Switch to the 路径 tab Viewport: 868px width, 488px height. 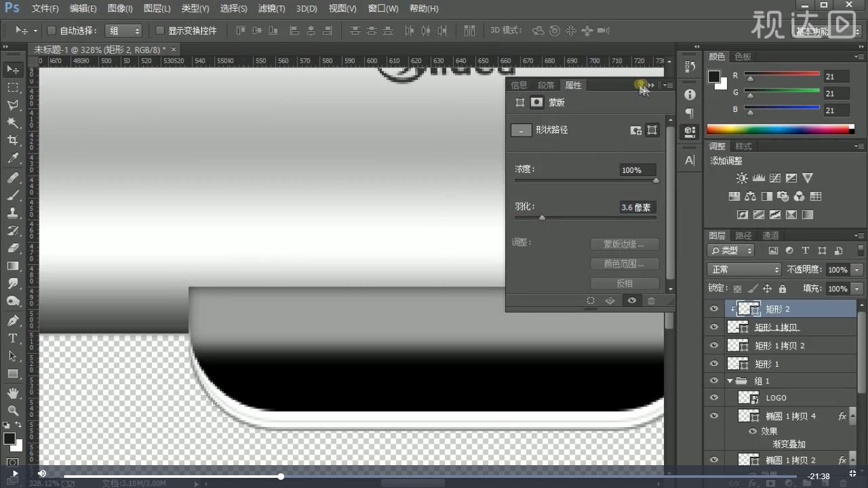tap(743, 236)
